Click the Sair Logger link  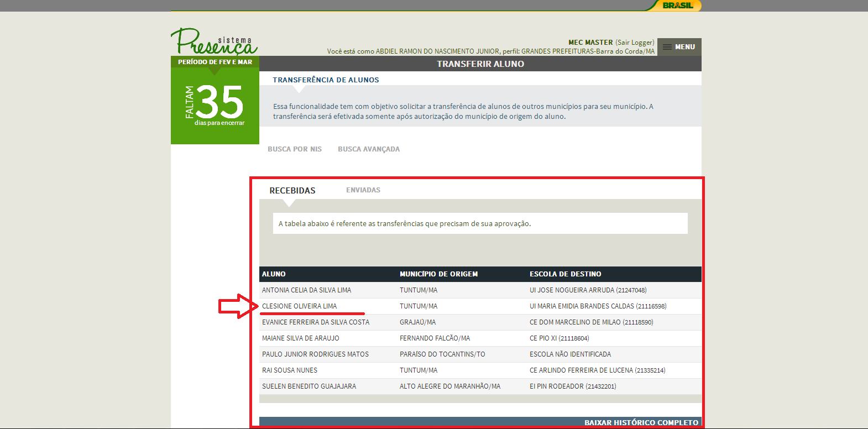[635, 42]
